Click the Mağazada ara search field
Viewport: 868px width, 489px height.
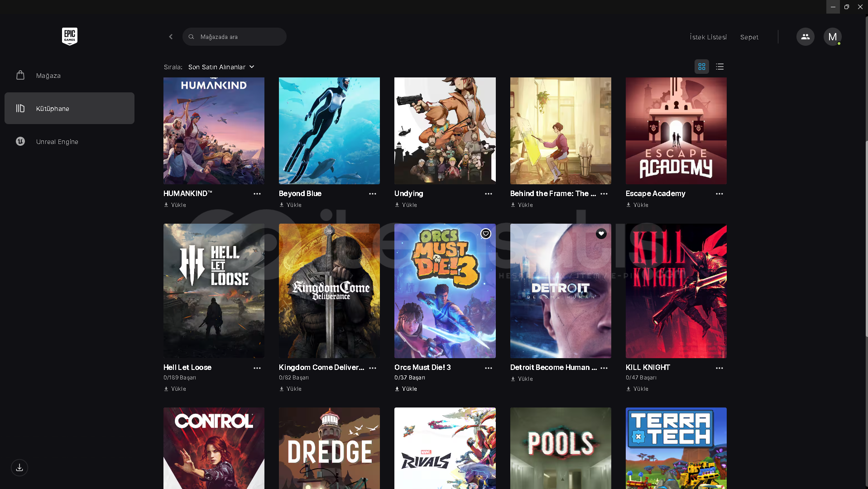[x=235, y=37]
